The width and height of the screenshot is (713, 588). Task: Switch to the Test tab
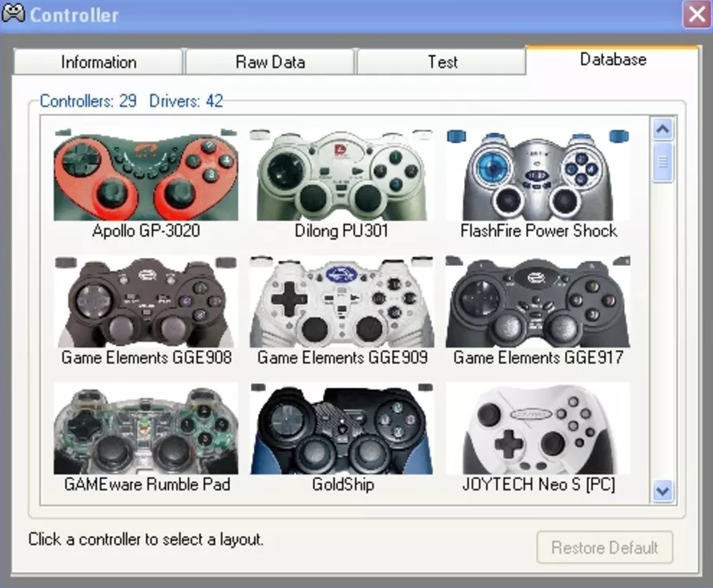[441, 62]
